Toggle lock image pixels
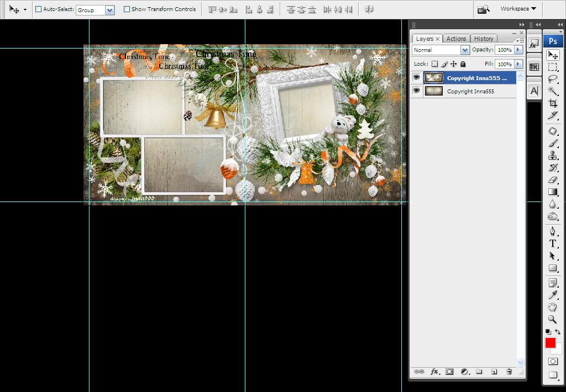 (x=444, y=64)
